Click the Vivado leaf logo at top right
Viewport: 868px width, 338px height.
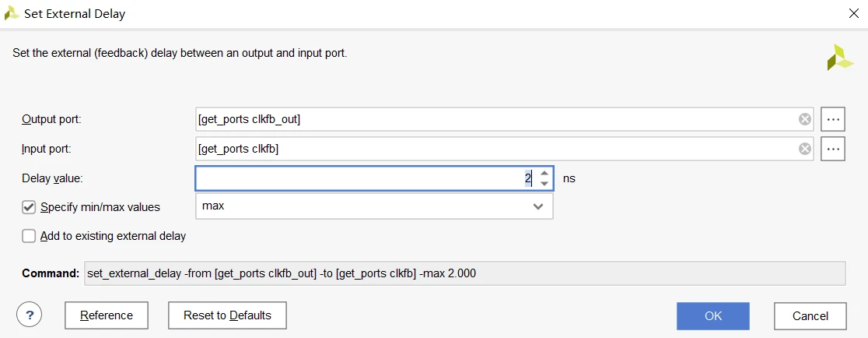click(839, 58)
